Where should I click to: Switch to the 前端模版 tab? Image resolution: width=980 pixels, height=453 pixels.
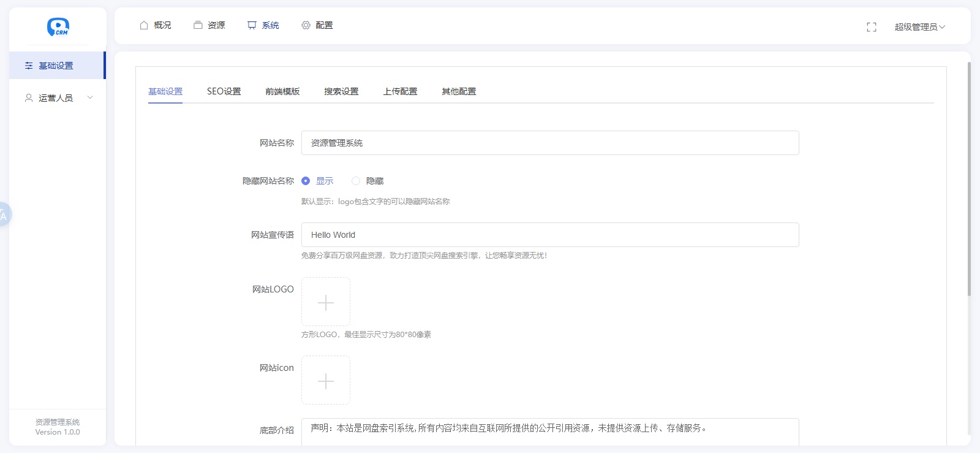pos(282,91)
